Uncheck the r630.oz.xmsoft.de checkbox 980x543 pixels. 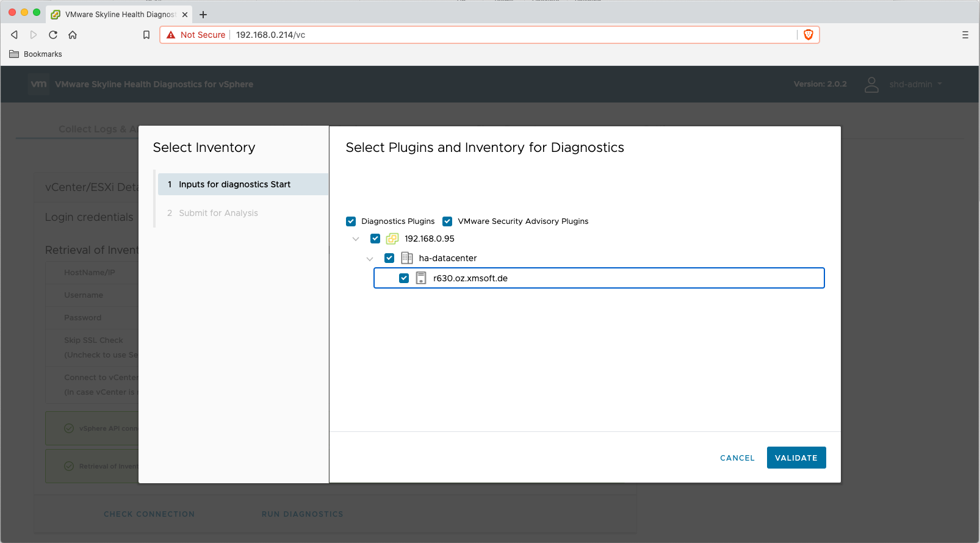(x=404, y=278)
